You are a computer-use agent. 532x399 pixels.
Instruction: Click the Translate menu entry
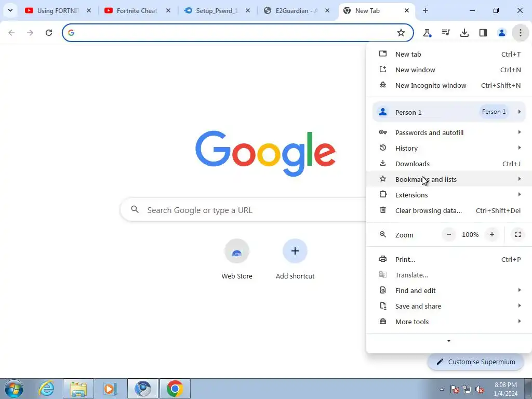tap(449, 275)
